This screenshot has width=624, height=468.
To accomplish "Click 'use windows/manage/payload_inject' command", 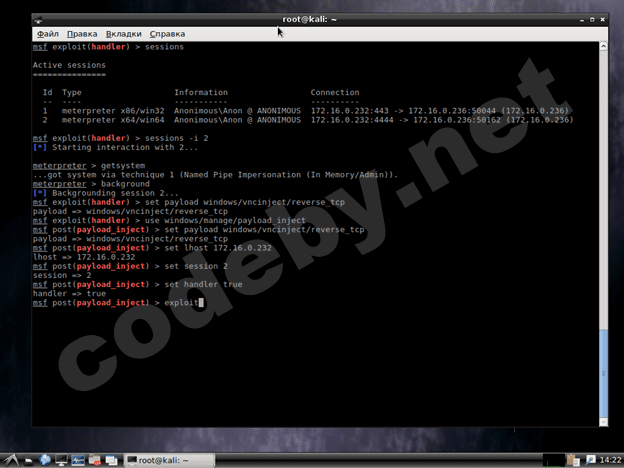I will point(225,220).
